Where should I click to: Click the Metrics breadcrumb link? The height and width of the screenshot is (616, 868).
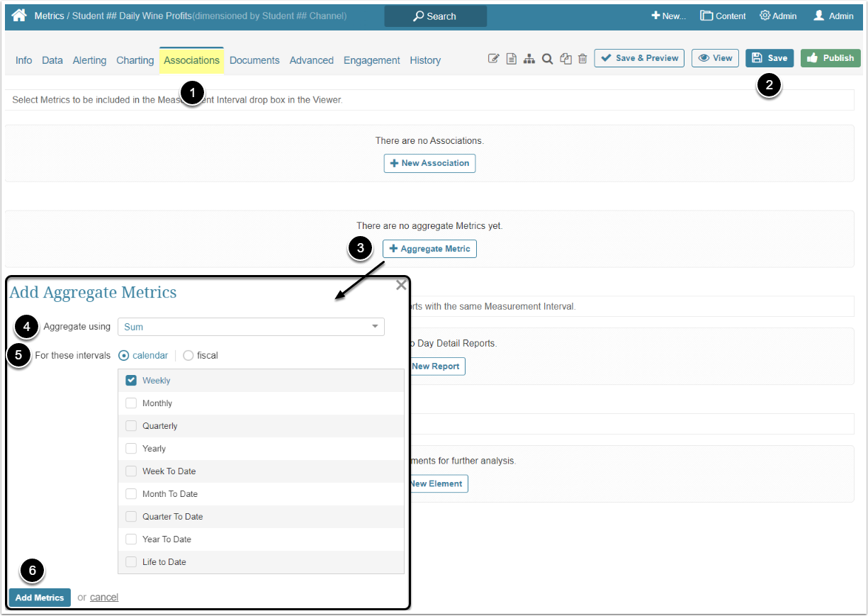click(x=49, y=16)
